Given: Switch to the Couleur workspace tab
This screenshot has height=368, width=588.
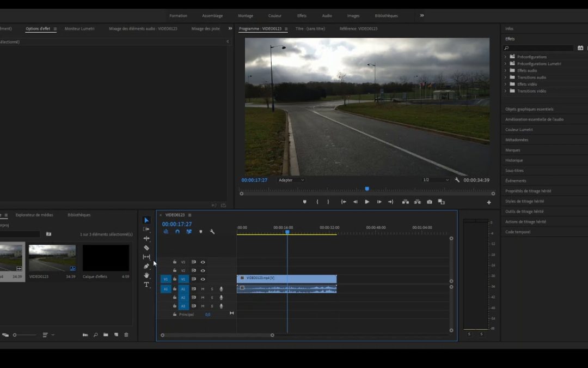Looking at the screenshot, I should point(275,15).
